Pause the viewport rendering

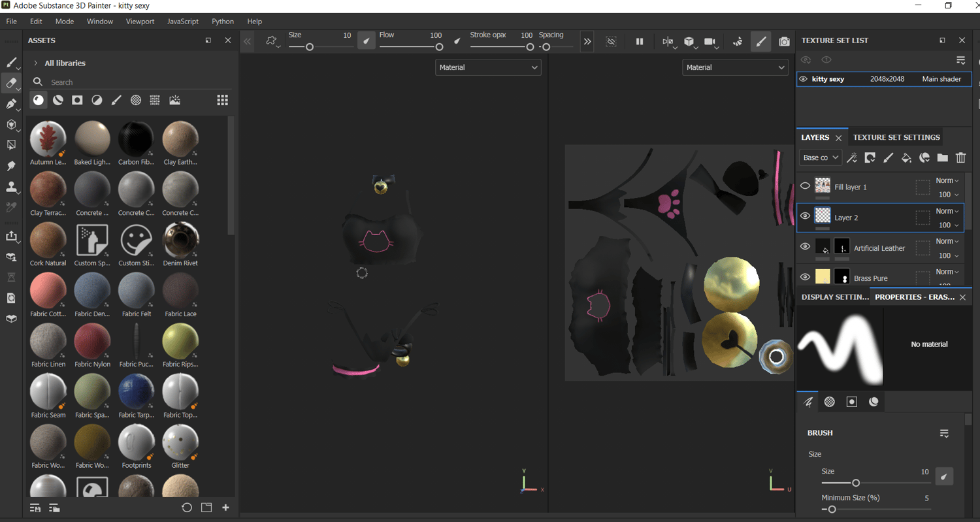point(639,42)
